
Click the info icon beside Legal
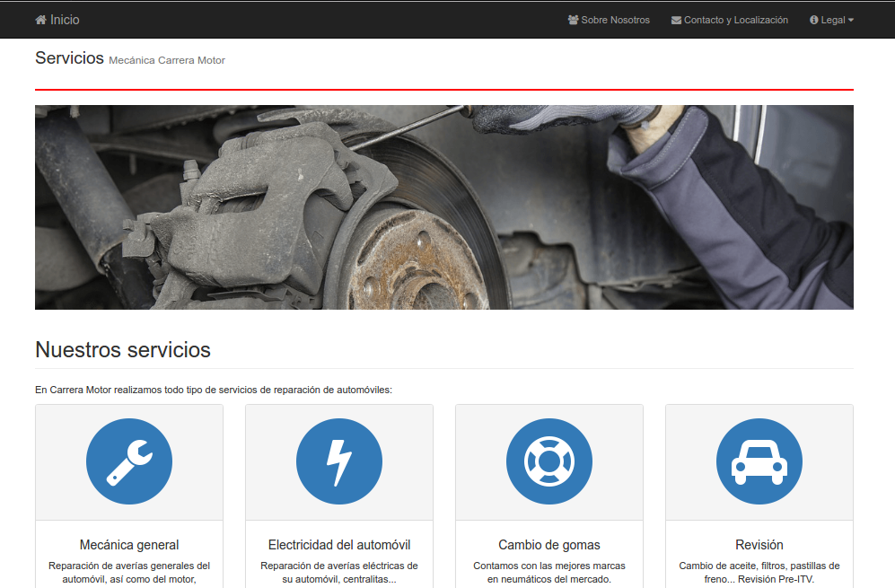coord(814,20)
